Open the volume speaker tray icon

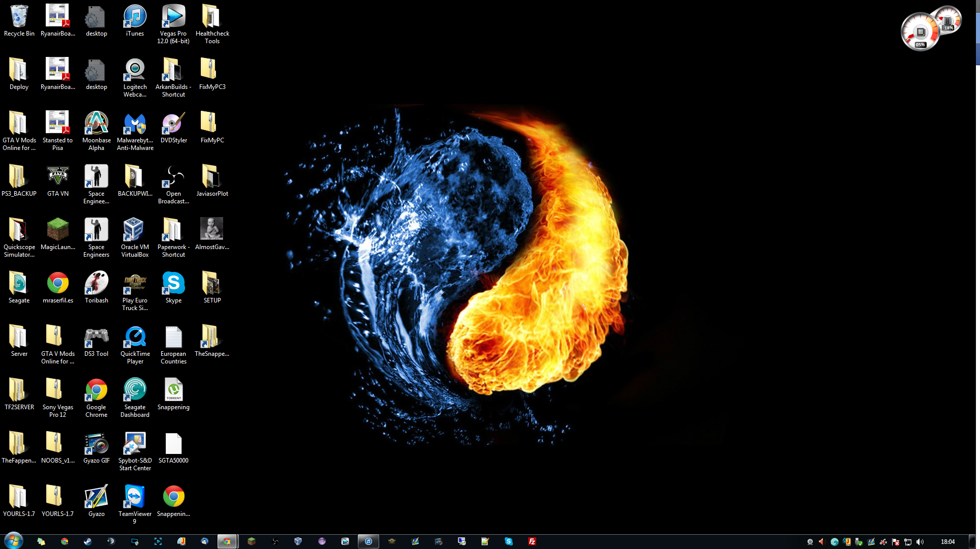920,542
